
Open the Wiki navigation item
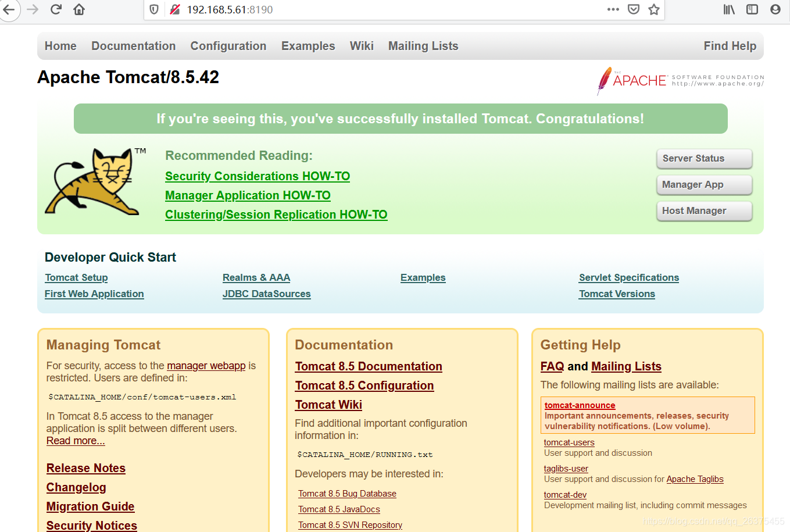(362, 46)
